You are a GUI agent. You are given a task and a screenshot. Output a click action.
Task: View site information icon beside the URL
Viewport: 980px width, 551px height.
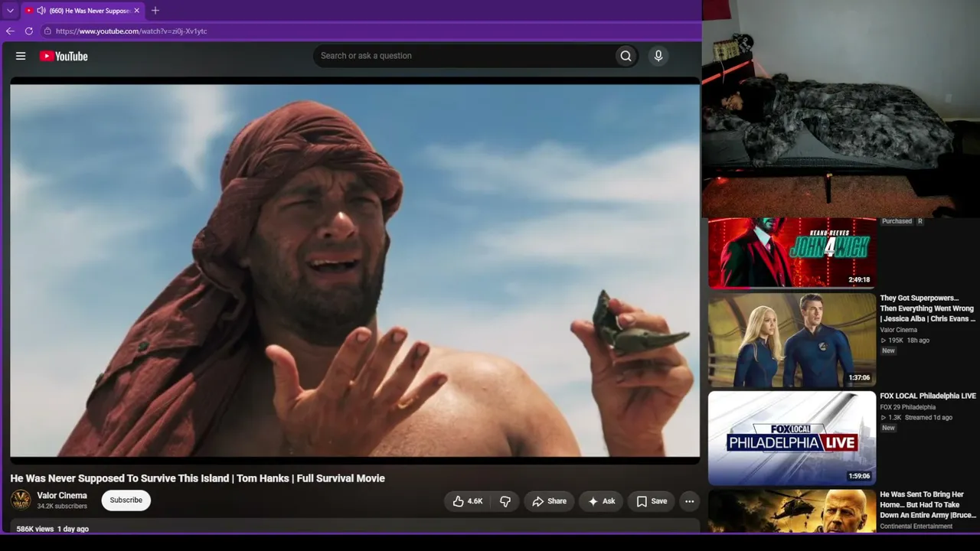pos(47,31)
